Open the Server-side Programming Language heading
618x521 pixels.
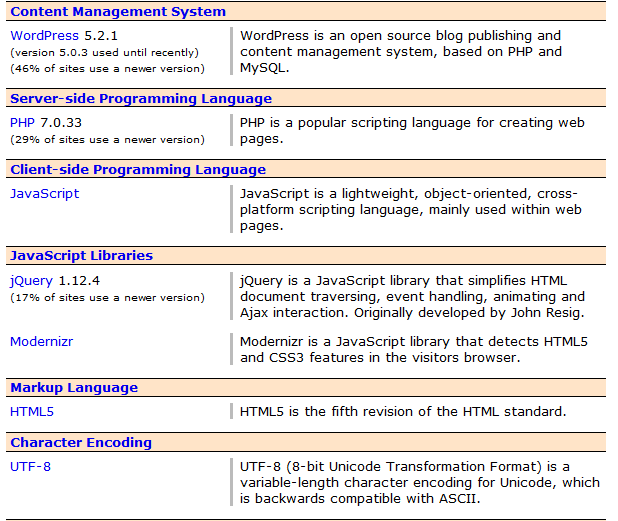click(141, 98)
